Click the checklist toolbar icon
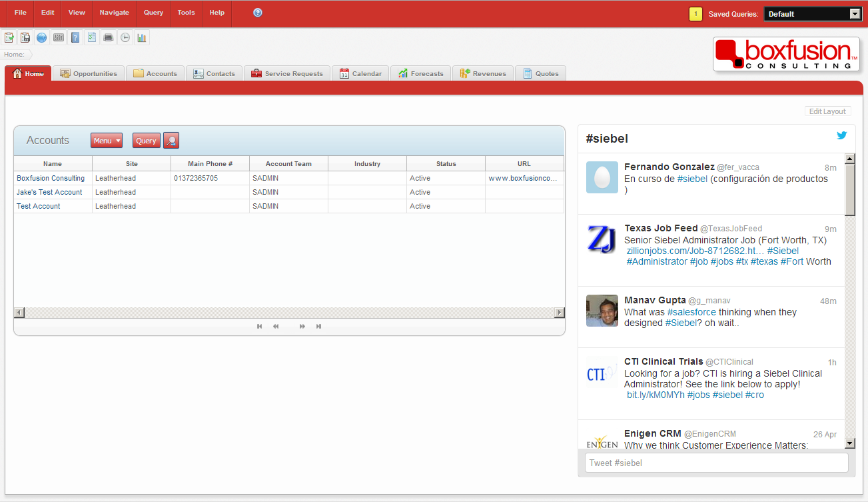The image size is (868, 502). tap(92, 37)
